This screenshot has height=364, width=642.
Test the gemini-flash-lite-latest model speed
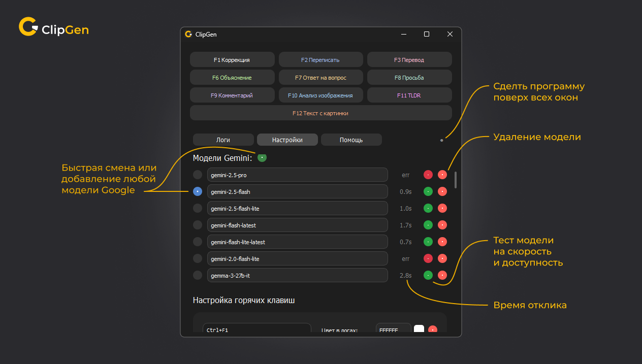428,242
